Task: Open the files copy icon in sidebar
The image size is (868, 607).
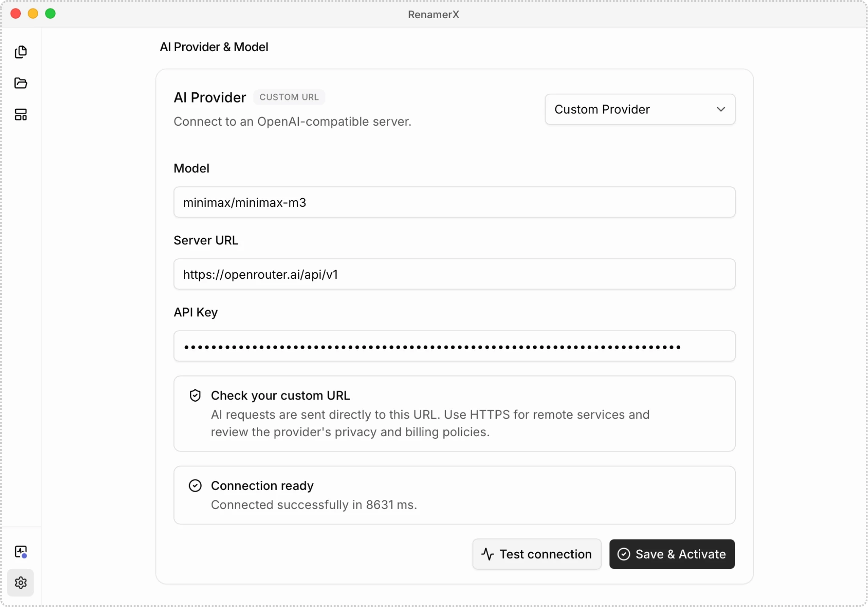Action: click(x=21, y=52)
